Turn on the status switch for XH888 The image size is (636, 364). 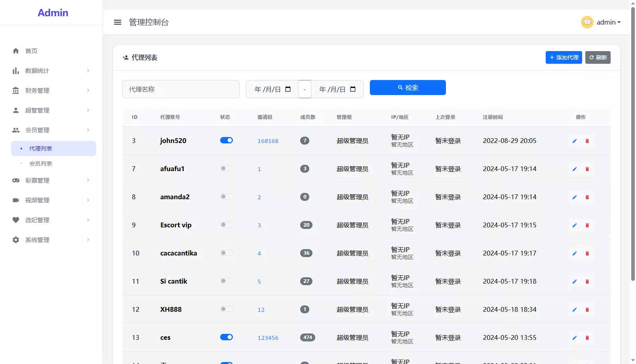(x=226, y=309)
